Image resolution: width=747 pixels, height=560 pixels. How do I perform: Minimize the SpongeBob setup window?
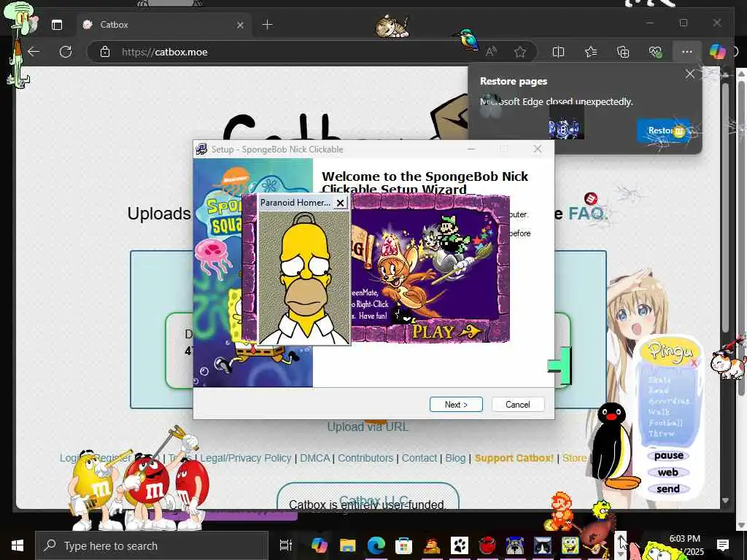(x=471, y=149)
